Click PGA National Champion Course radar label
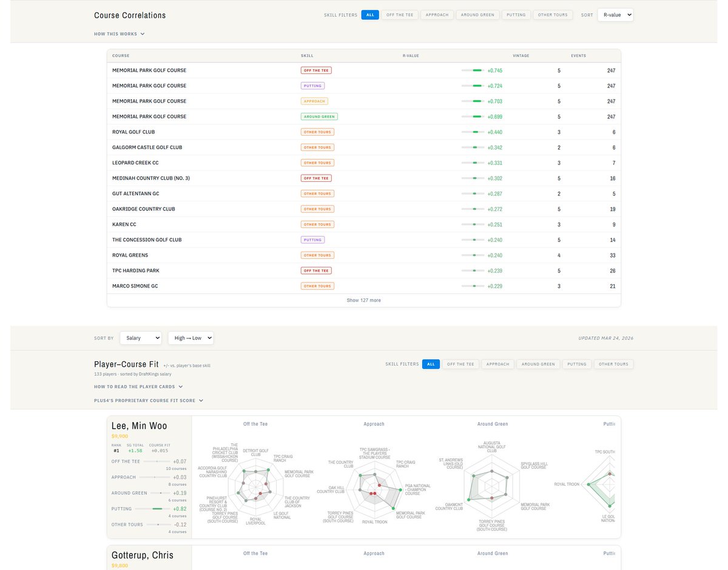This screenshot has height=570, width=728. coord(418,489)
